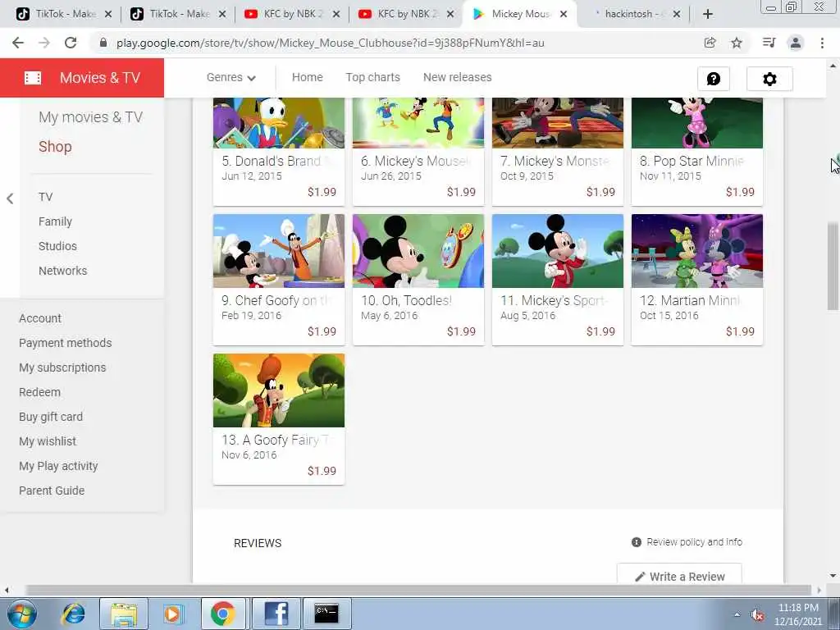Expand the Genres dropdown
Viewport: 840px width, 630px height.
(x=231, y=77)
